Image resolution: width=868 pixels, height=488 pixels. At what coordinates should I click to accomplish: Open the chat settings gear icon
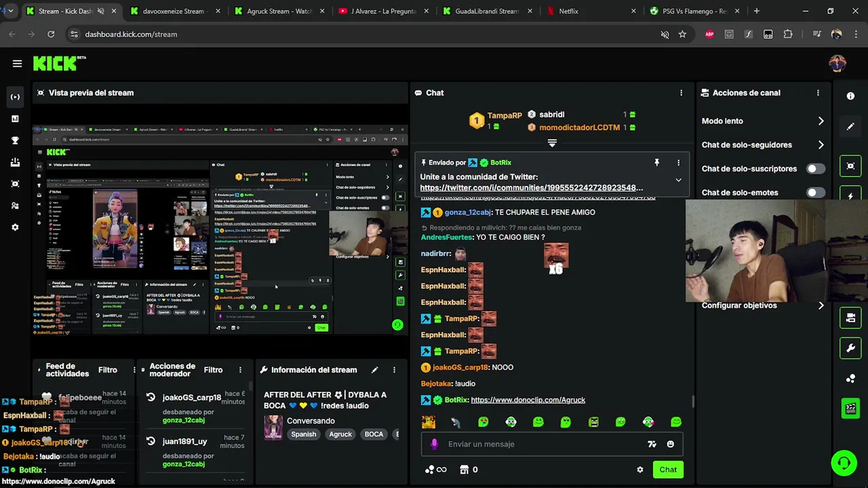pyautogui.click(x=639, y=470)
